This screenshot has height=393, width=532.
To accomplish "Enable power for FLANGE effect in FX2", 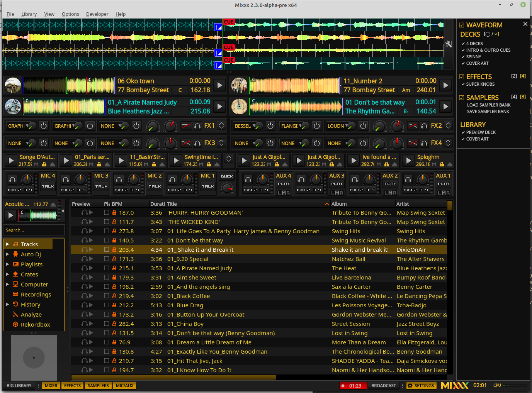I will (317, 126).
